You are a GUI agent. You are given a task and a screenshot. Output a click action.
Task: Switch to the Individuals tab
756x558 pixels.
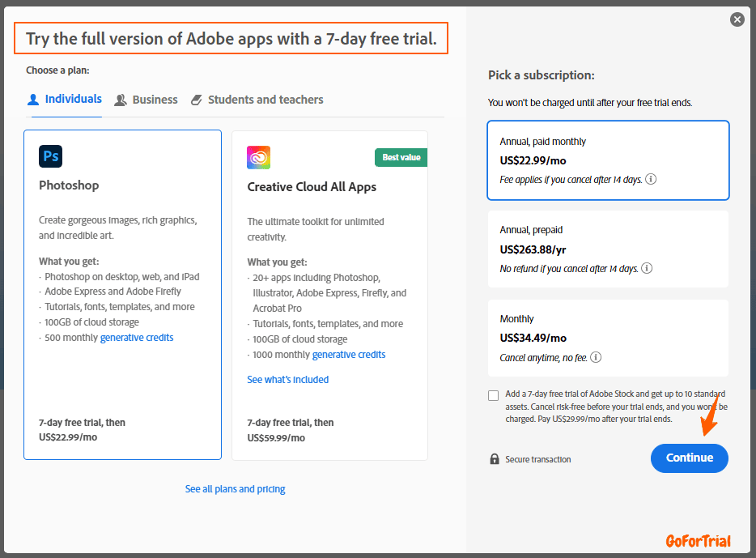[x=65, y=100]
